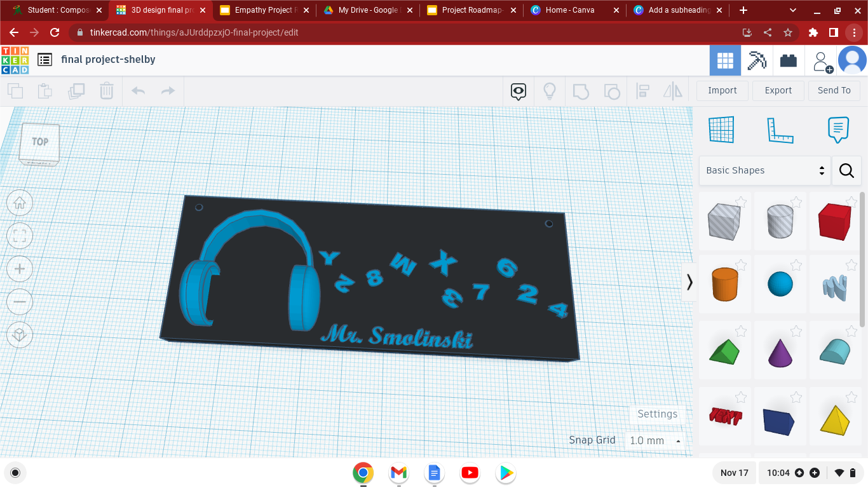Click the home view icon
The width and height of the screenshot is (868, 488).
20,203
